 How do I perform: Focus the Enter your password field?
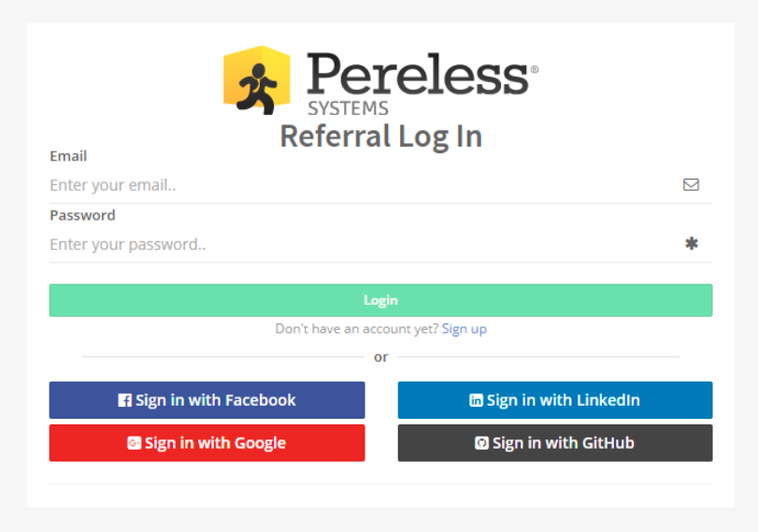coord(380,244)
